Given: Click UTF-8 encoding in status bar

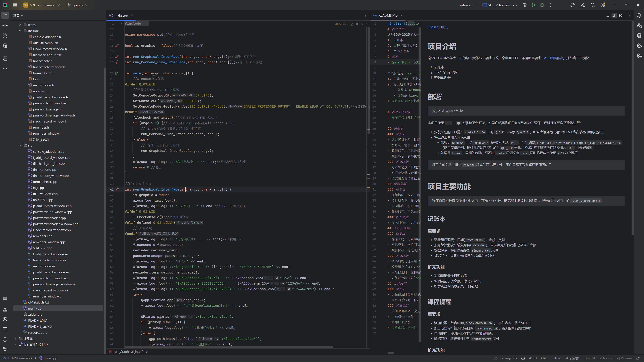Looking at the screenshot, I should pos(556,358).
